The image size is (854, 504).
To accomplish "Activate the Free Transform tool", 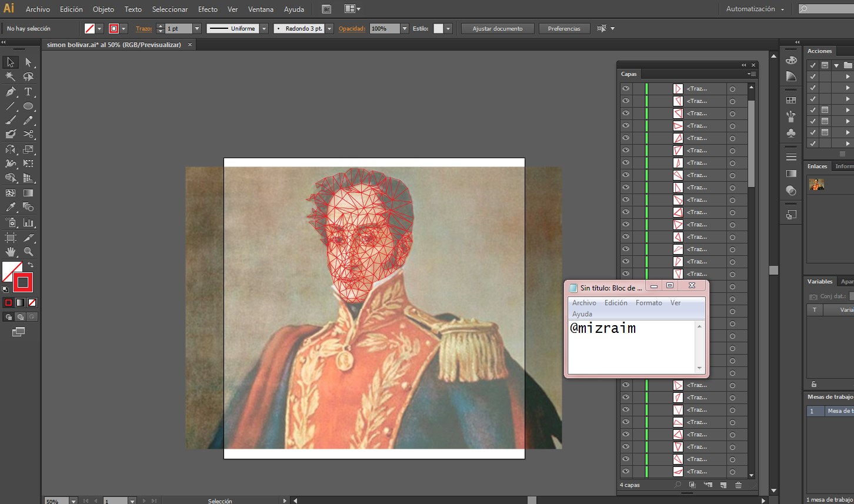I will click(x=28, y=163).
